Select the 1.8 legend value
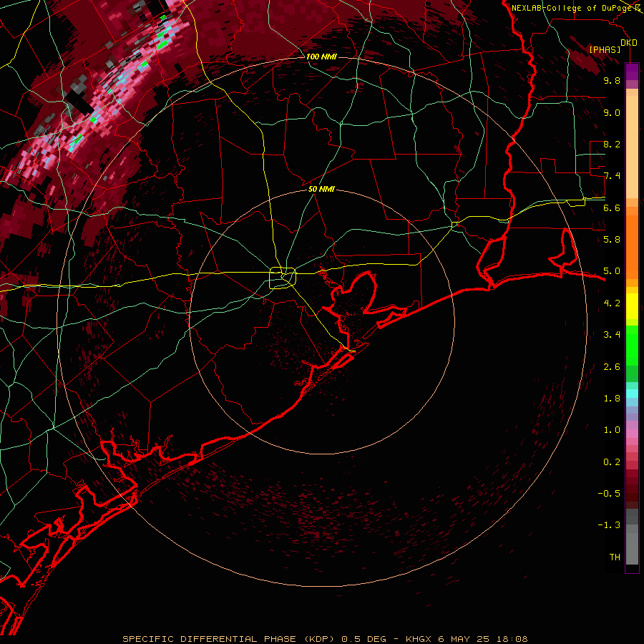The height and width of the screenshot is (644, 644). (612, 399)
